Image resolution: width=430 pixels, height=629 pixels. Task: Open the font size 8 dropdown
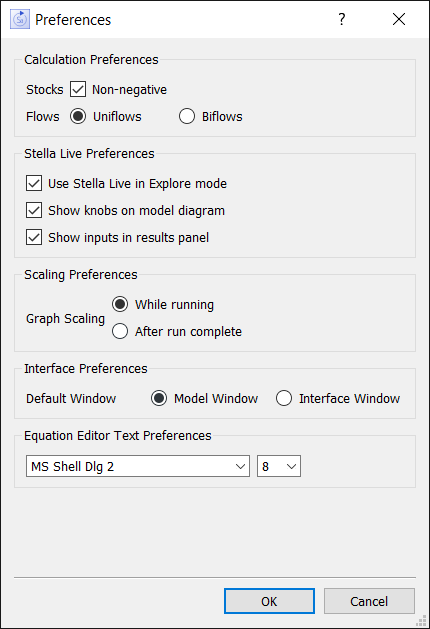(x=279, y=466)
